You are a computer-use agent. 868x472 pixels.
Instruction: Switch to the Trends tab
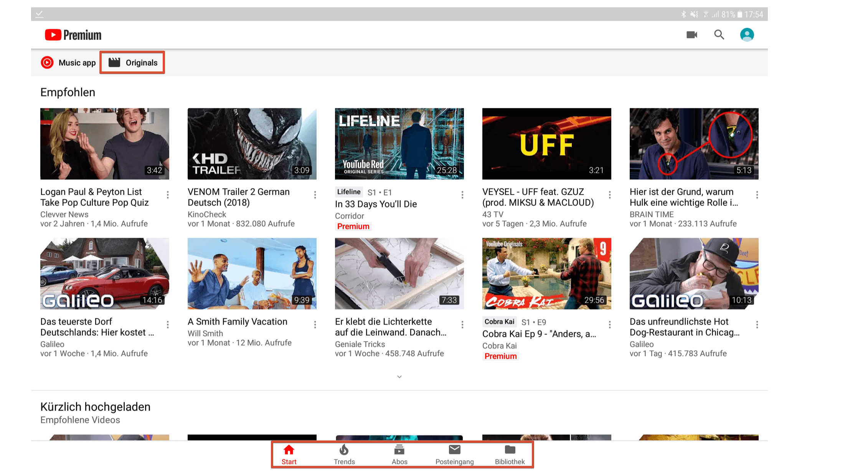pyautogui.click(x=344, y=455)
